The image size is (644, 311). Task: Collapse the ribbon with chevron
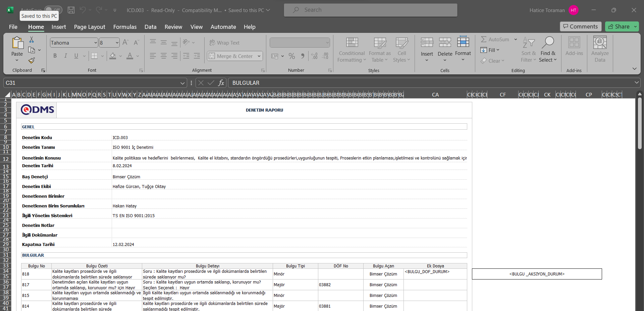(x=634, y=69)
